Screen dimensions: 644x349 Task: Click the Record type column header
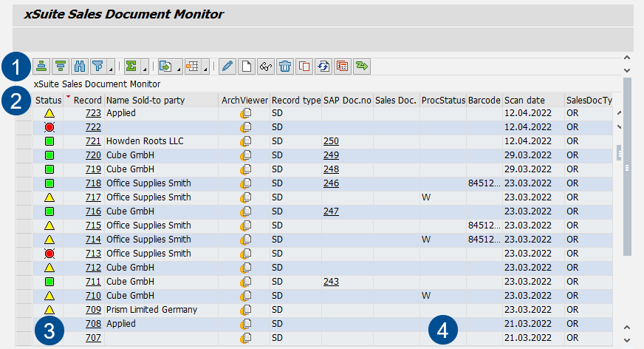click(296, 101)
